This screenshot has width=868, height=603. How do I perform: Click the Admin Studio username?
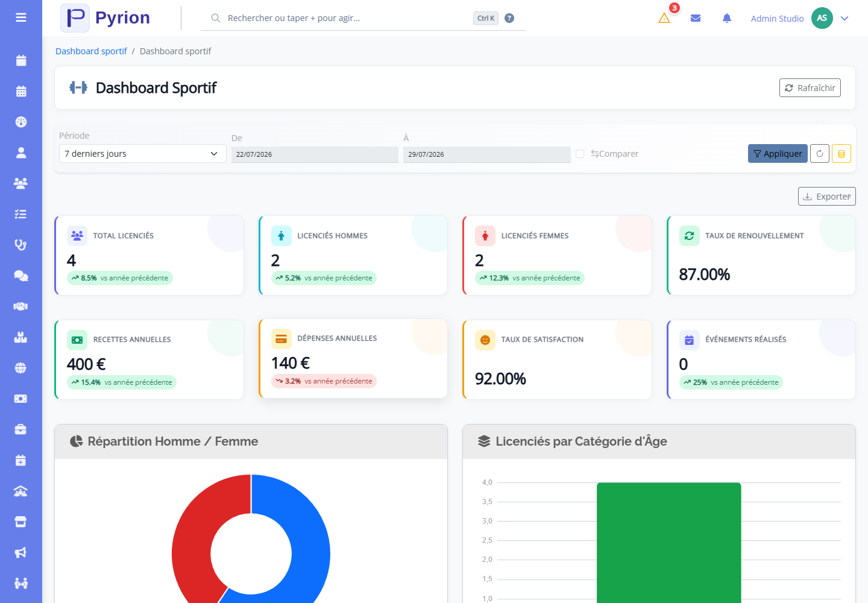[x=778, y=18]
